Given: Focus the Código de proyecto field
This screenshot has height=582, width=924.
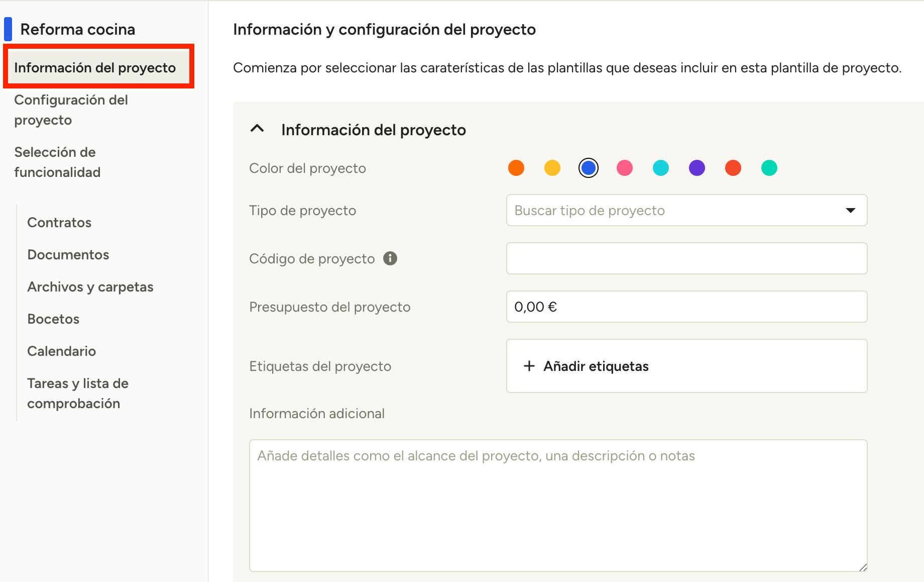Looking at the screenshot, I should [686, 258].
